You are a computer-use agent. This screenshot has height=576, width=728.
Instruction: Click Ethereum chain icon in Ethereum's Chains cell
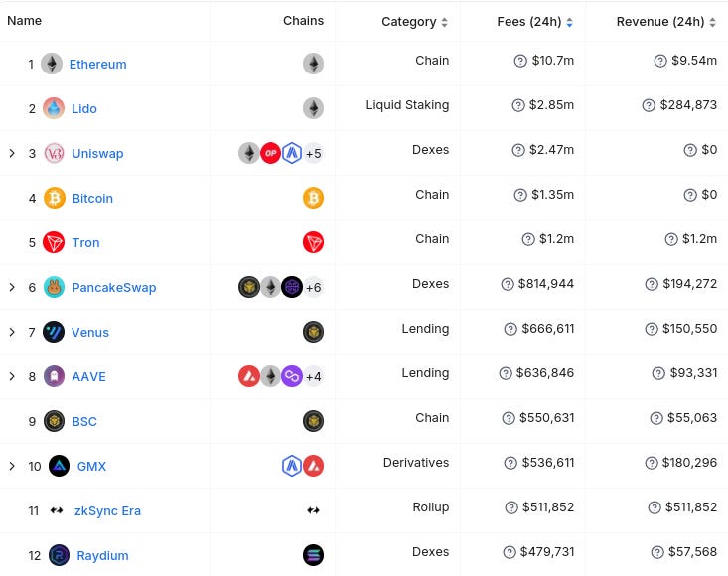tap(314, 64)
